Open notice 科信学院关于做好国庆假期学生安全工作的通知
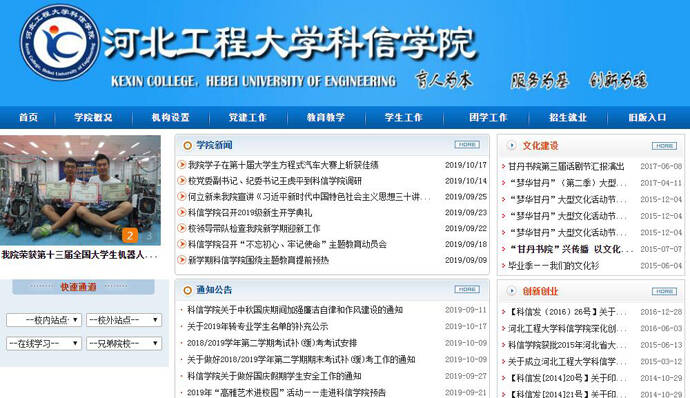 point(274,376)
